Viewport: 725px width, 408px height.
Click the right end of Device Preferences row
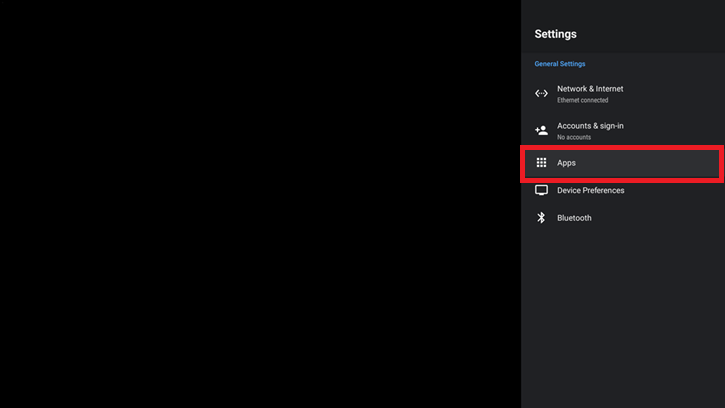pos(700,190)
